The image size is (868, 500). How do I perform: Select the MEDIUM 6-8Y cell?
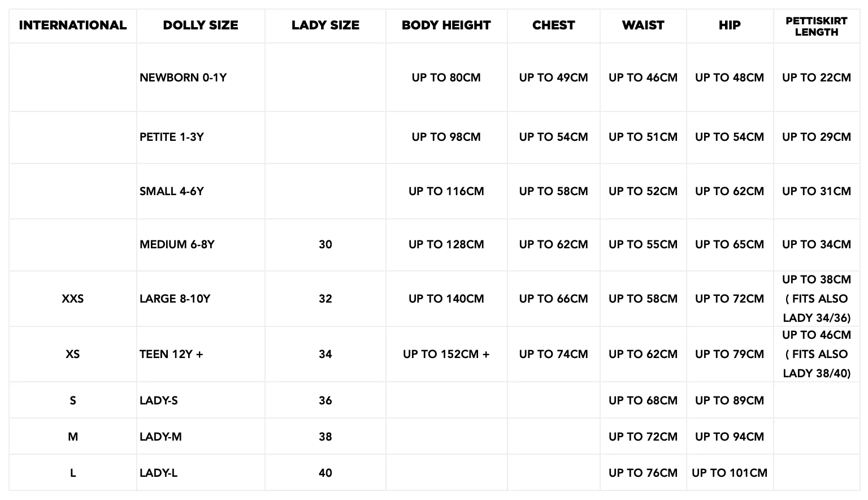tap(177, 244)
